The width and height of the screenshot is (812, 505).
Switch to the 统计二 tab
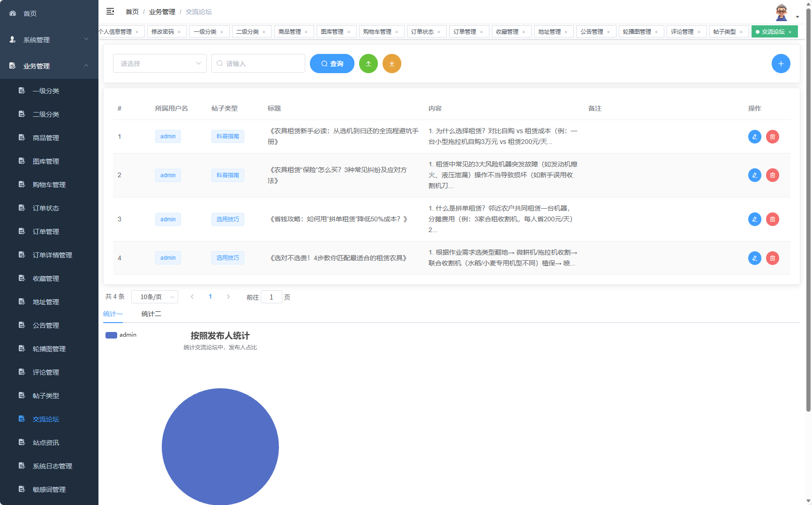point(151,313)
